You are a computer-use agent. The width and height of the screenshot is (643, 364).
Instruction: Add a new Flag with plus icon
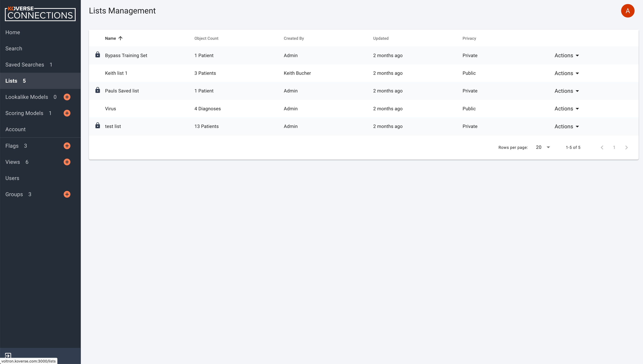pos(67,146)
